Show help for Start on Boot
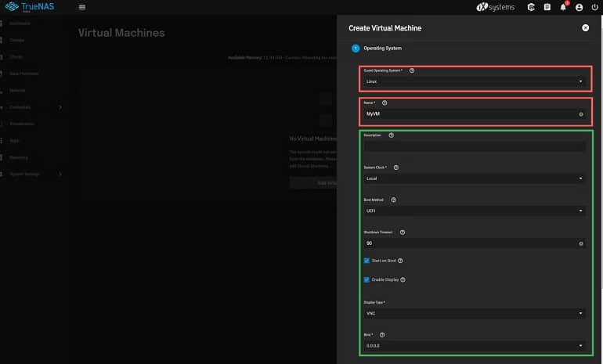This screenshot has height=364, width=603. click(x=400, y=261)
